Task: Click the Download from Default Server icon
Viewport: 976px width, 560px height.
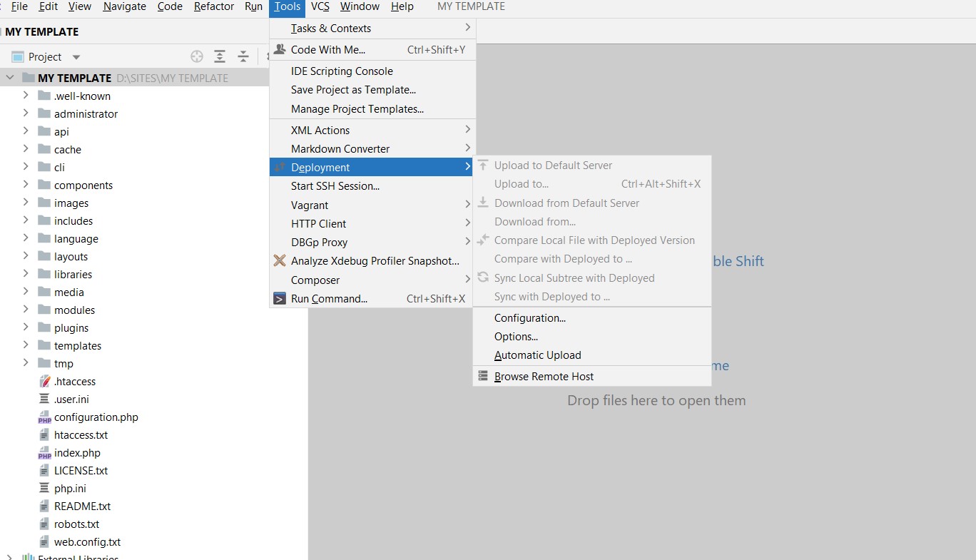Action: coord(482,203)
